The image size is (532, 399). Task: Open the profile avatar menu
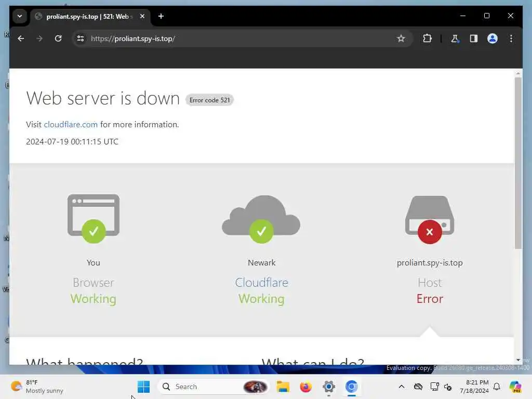point(493,38)
